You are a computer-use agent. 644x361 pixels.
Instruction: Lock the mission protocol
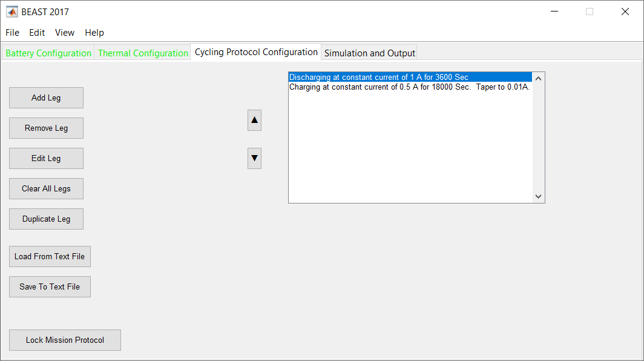tap(65, 340)
